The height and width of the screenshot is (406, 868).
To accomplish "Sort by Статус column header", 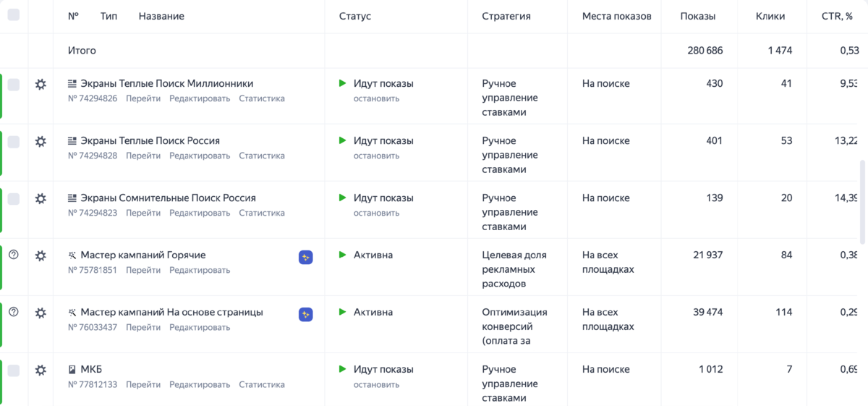I will pos(355,16).
